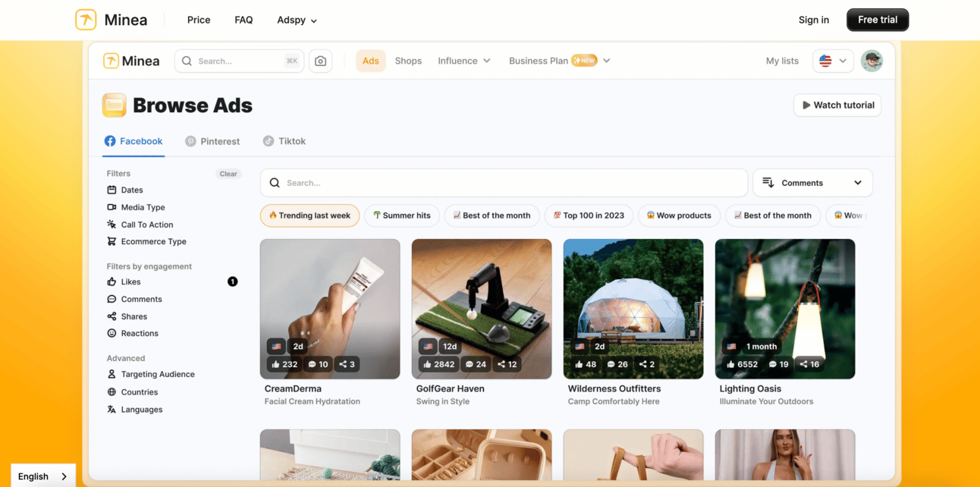Clear all filters
Screen dimensions: 980x487
pyautogui.click(x=228, y=174)
